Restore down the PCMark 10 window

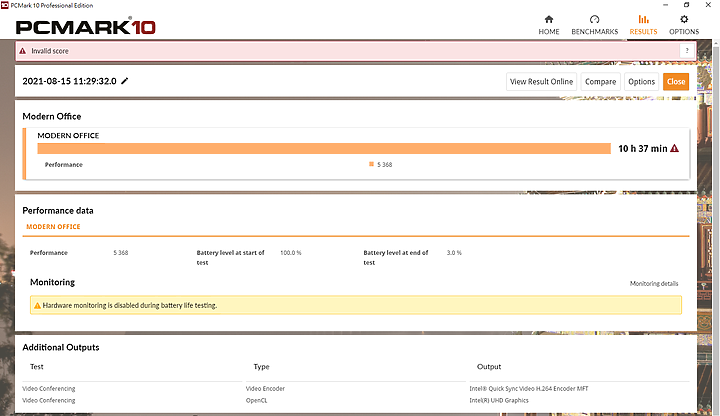(x=686, y=5)
